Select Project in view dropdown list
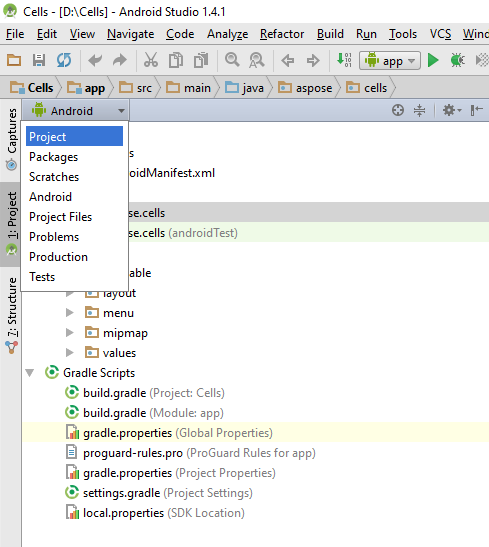This screenshot has width=489, height=547. click(74, 136)
